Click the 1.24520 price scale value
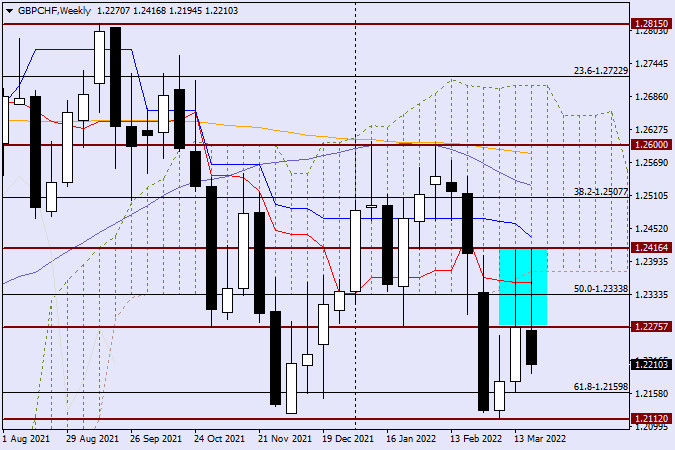 click(652, 229)
